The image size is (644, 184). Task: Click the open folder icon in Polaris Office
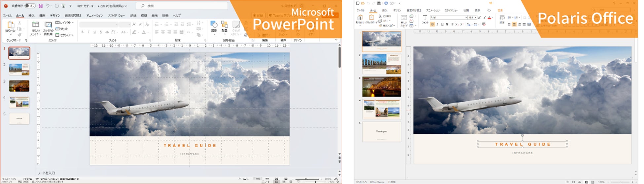(363, 3)
